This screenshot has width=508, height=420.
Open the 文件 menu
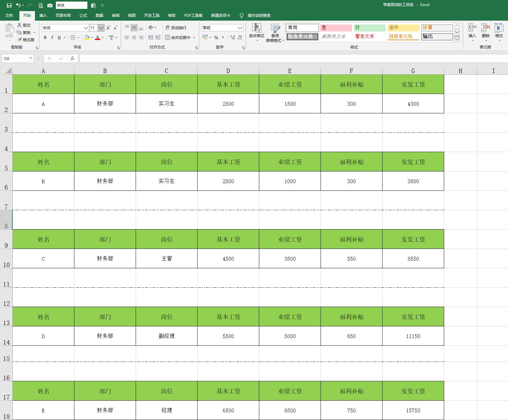pyautogui.click(x=9, y=16)
